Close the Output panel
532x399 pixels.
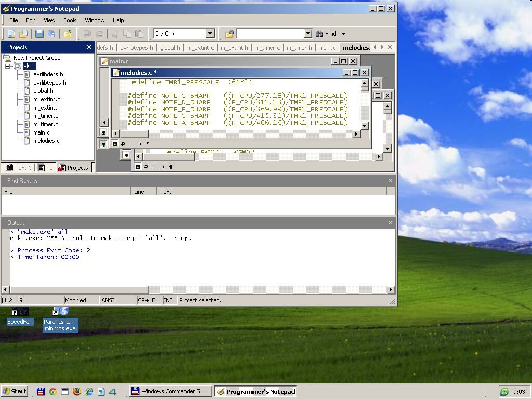[x=390, y=222]
